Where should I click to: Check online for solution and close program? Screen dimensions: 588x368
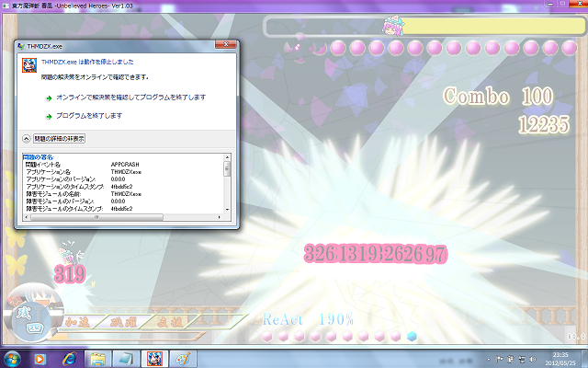[130, 97]
